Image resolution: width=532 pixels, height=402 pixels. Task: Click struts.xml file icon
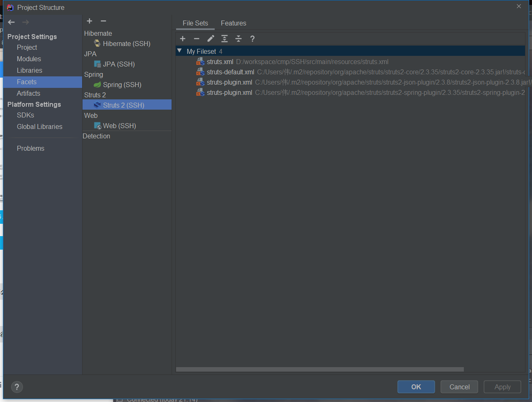click(x=200, y=62)
